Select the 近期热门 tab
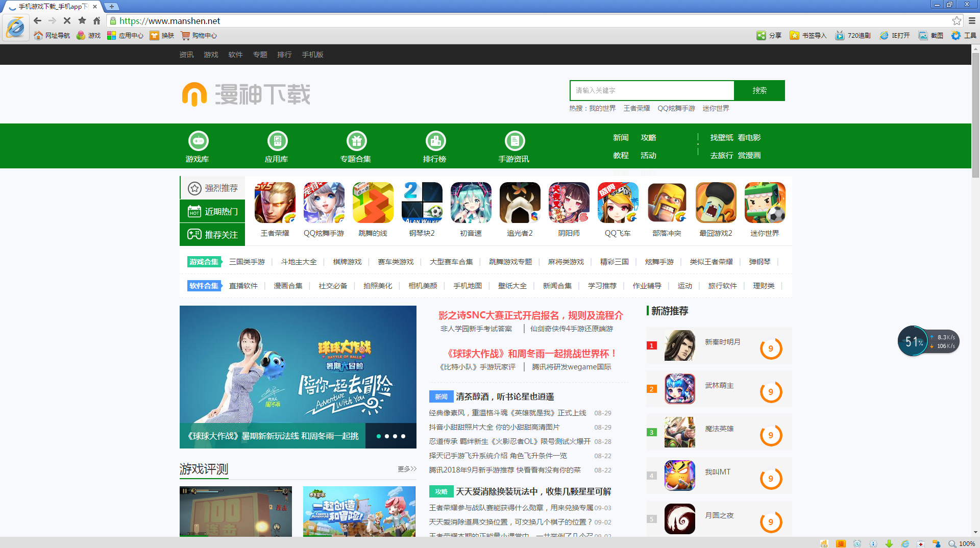The height and width of the screenshot is (548, 980). (212, 211)
